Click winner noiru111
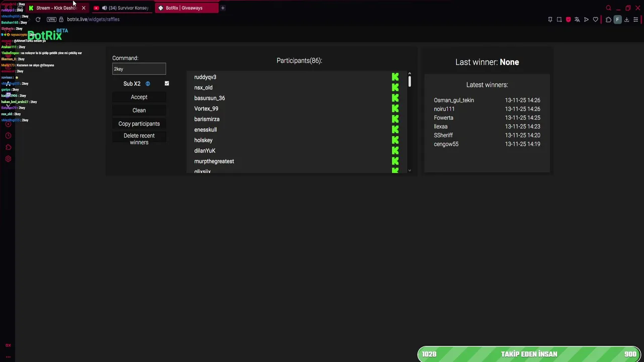 tap(444, 109)
